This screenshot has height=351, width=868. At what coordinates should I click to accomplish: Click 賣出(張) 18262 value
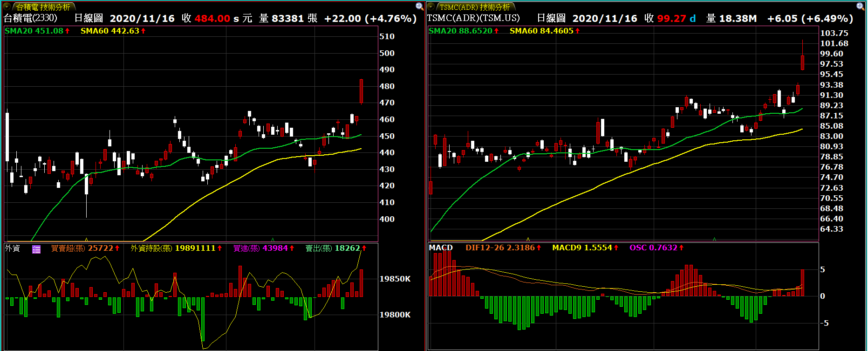pyautogui.click(x=336, y=248)
